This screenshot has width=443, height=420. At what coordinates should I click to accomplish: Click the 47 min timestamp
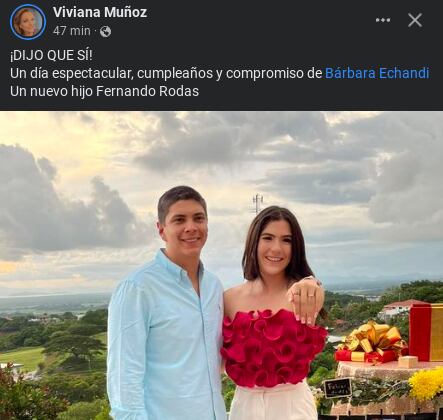pos(72,31)
